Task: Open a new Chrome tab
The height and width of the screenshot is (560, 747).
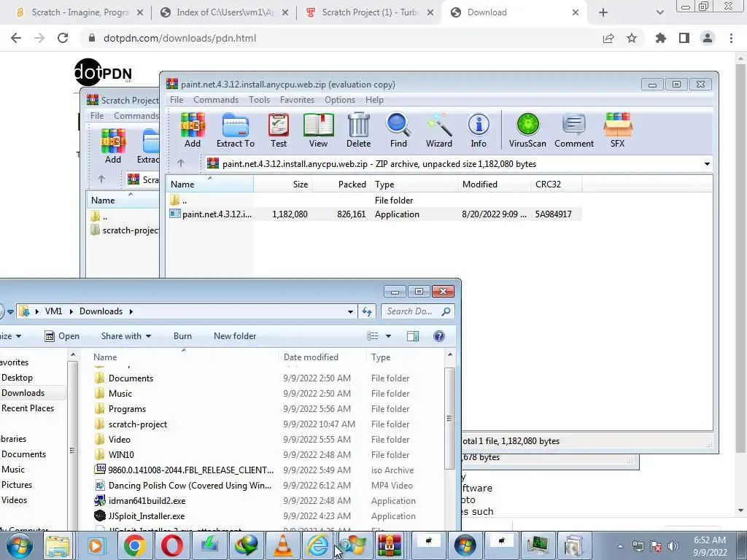Action: [603, 12]
